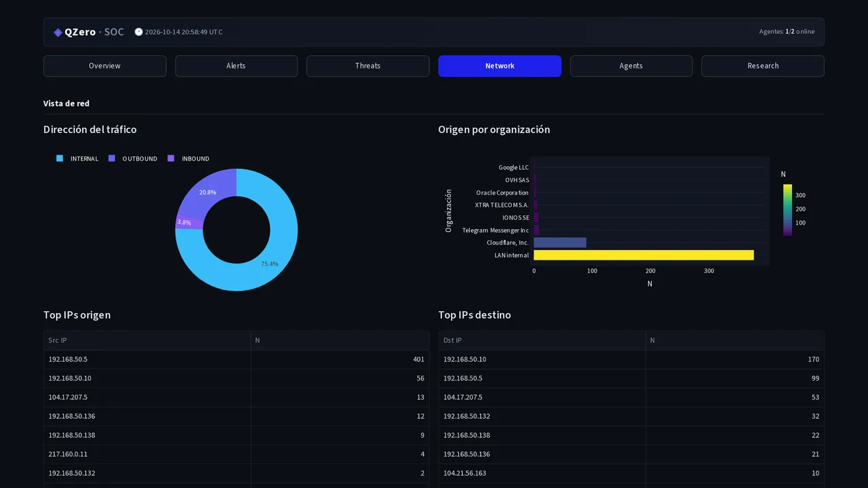Screen dimensions: 868x488
Task: Select source IP 104.17.207.5 with count 13
Action: 236,397
